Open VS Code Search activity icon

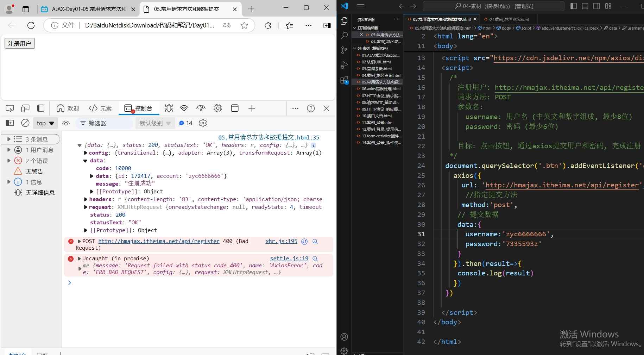point(344,36)
